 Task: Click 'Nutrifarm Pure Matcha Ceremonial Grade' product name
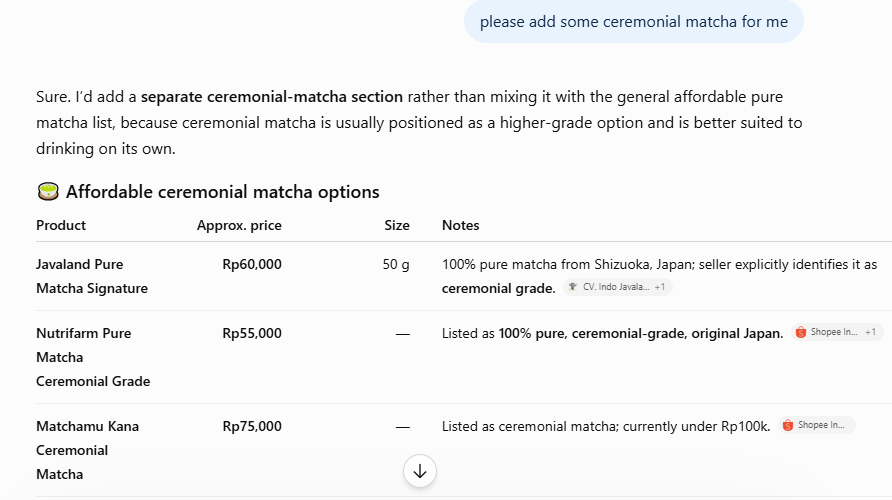[x=93, y=357]
